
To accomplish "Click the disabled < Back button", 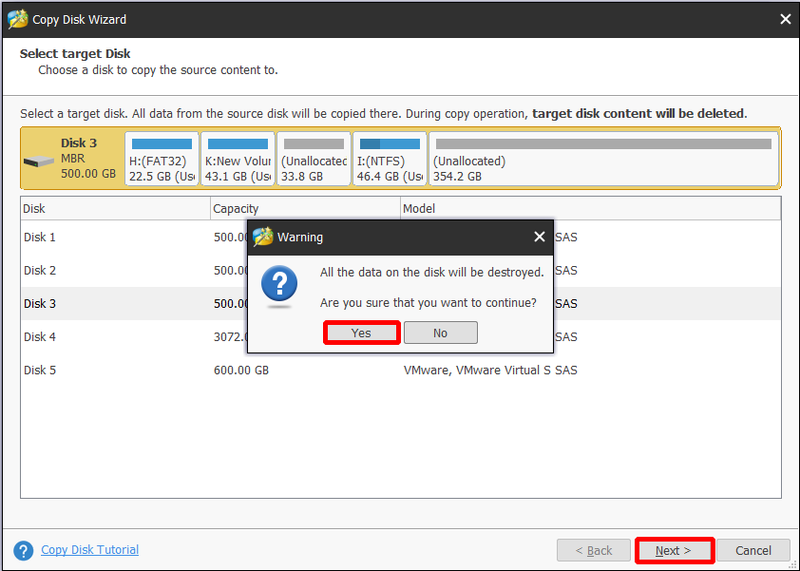I will (x=593, y=551).
